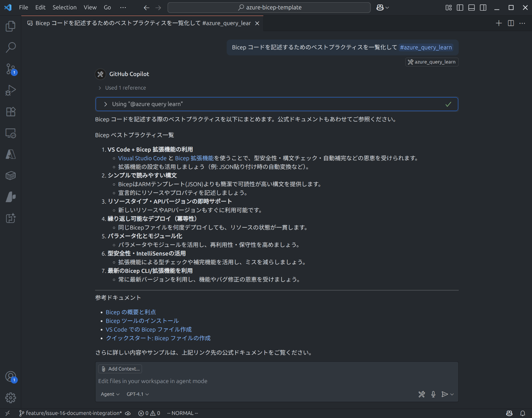Open the Remote Explorer view

click(x=11, y=133)
